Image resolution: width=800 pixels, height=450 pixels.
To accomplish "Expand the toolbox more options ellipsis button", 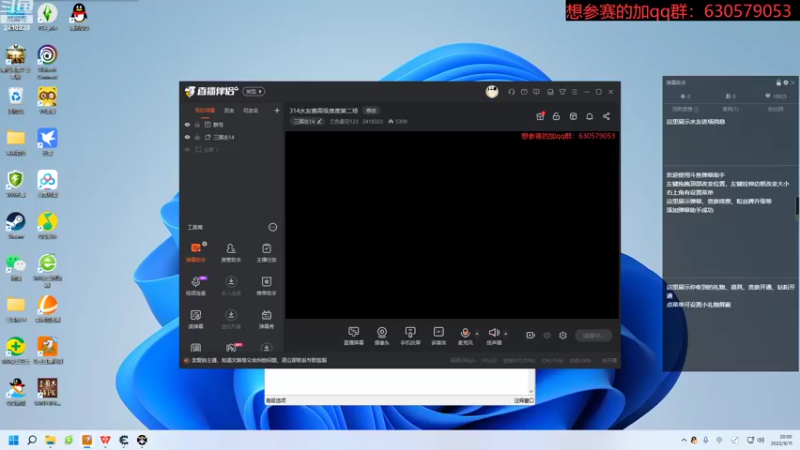I will coord(273,227).
